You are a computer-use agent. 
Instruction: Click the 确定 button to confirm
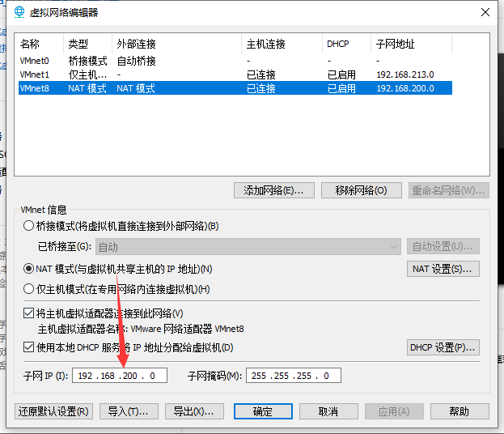point(262,411)
